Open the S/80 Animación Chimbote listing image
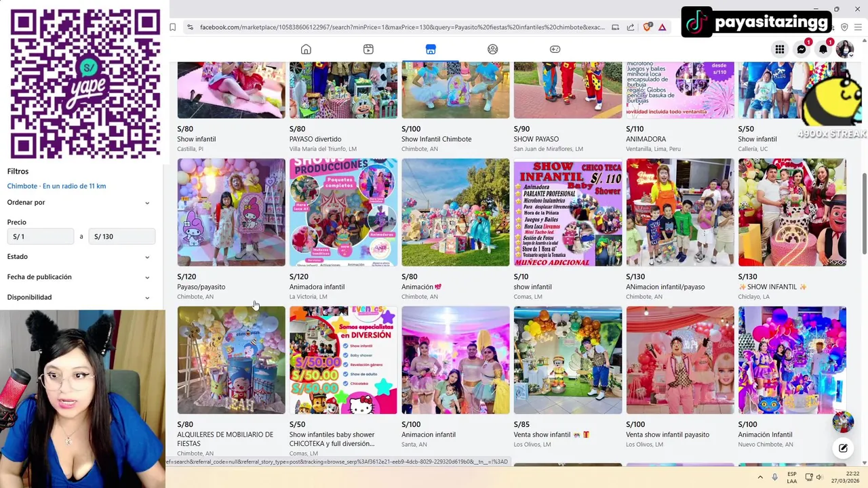 pyautogui.click(x=456, y=212)
